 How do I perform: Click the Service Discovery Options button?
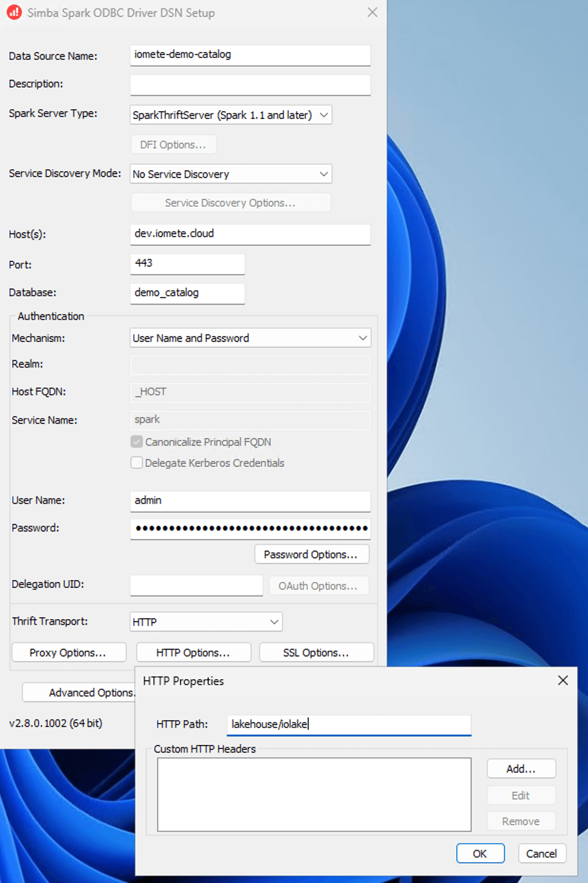[231, 203]
